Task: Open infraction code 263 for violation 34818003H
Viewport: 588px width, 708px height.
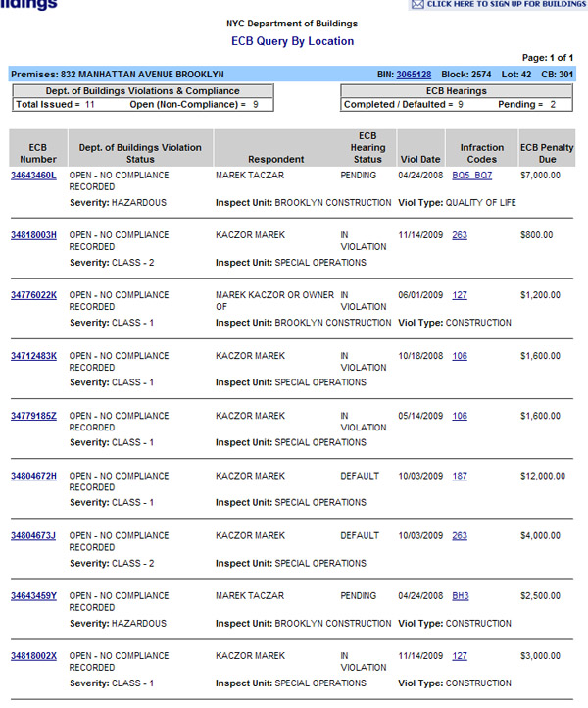Action: (460, 235)
